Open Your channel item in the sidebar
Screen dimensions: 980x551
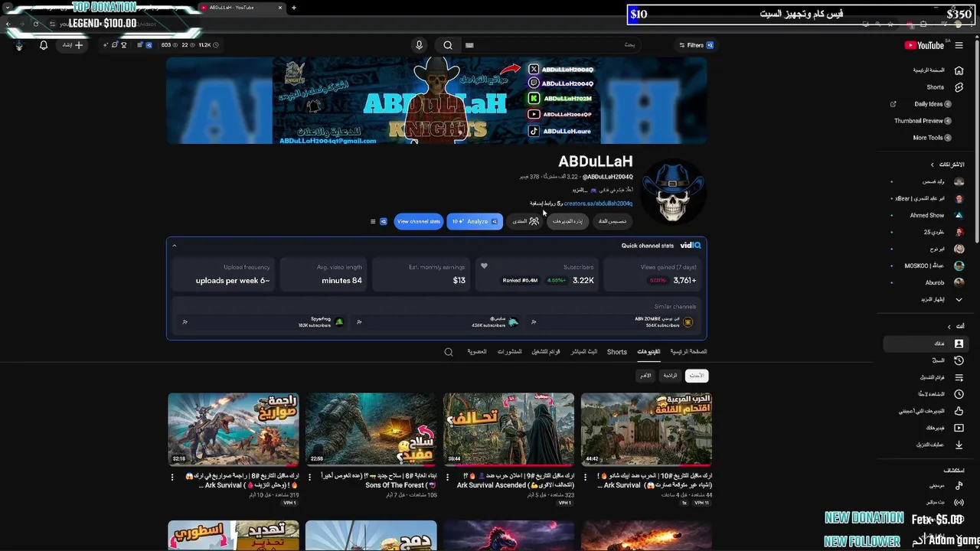tap(924, 344)
